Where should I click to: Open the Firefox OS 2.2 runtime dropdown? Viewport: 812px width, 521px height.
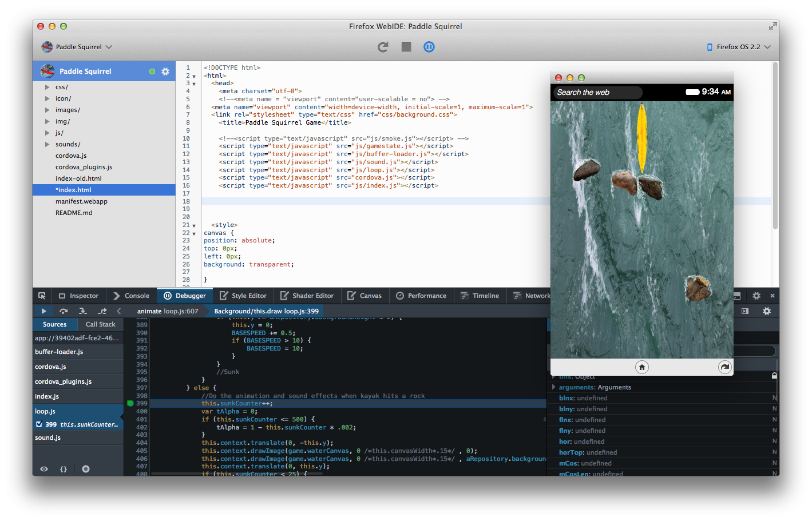(x=739, y=47)
